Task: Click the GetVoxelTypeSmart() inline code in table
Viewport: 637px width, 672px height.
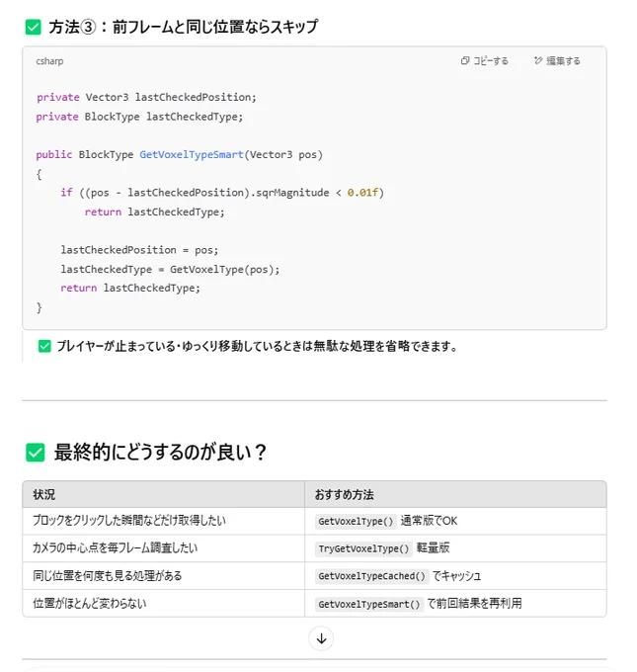Action: tap(368, 604)
